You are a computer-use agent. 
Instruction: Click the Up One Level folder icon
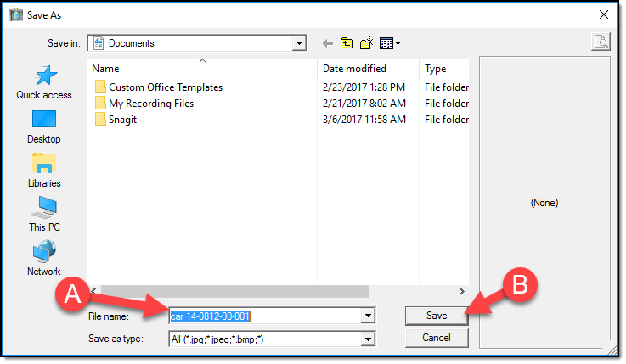347,43
